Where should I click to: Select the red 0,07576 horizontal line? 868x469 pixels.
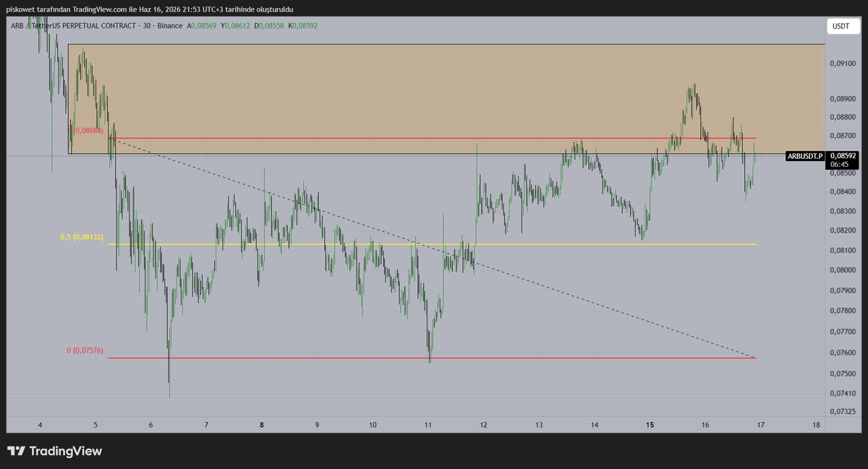tap(433, 358)
